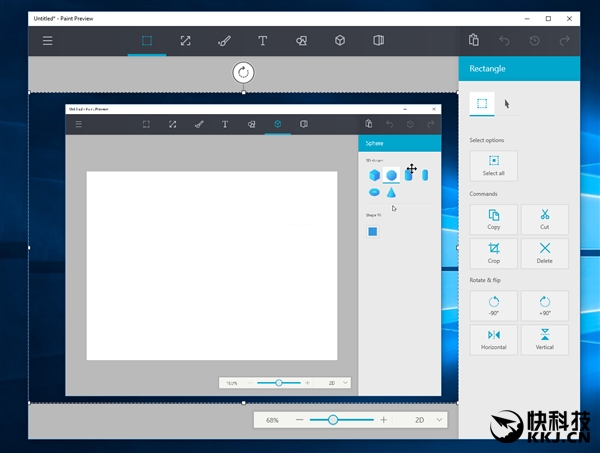Redo the last action

pos(565,41)
